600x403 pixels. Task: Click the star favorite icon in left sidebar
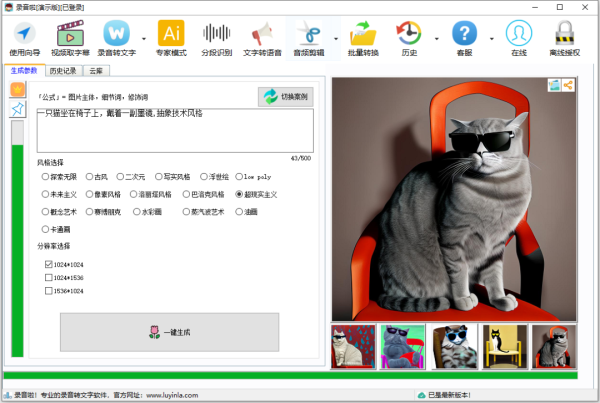click(17, 110)
